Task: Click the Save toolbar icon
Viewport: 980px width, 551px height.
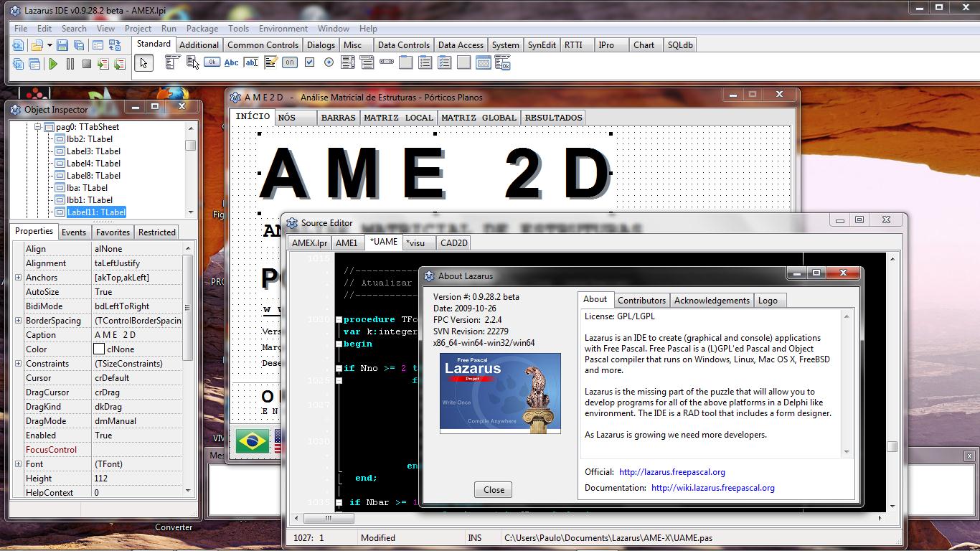Action: click(62, 45)
